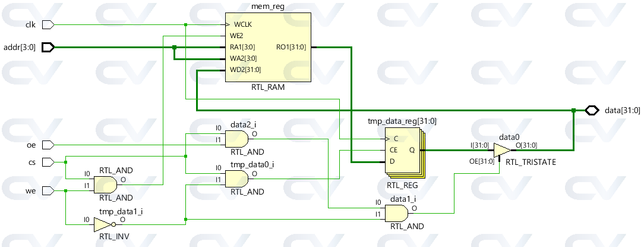Select the data1_i AND gate
644x247 pixels.
pyautogui.click(x=397, y=213)
